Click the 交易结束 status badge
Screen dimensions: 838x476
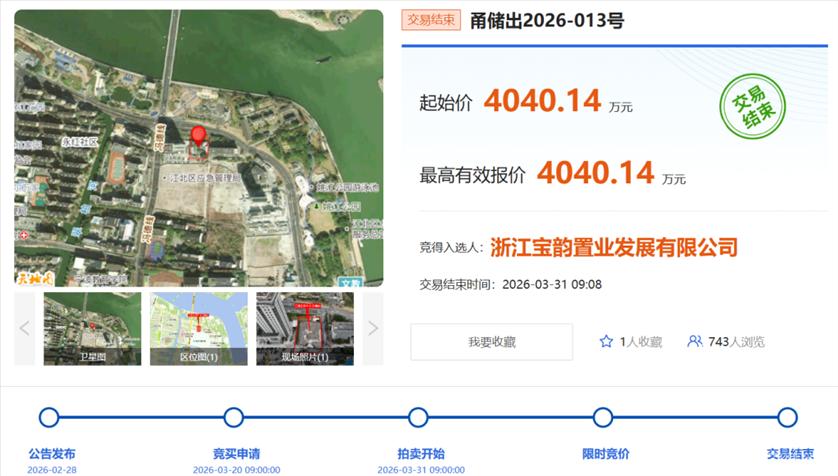[x=431, y=21]
